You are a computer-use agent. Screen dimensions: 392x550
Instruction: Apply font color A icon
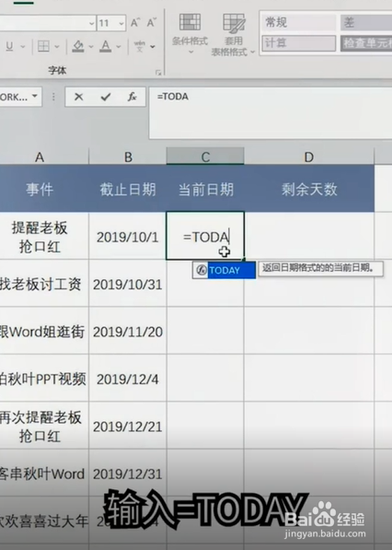coord(105,46)
